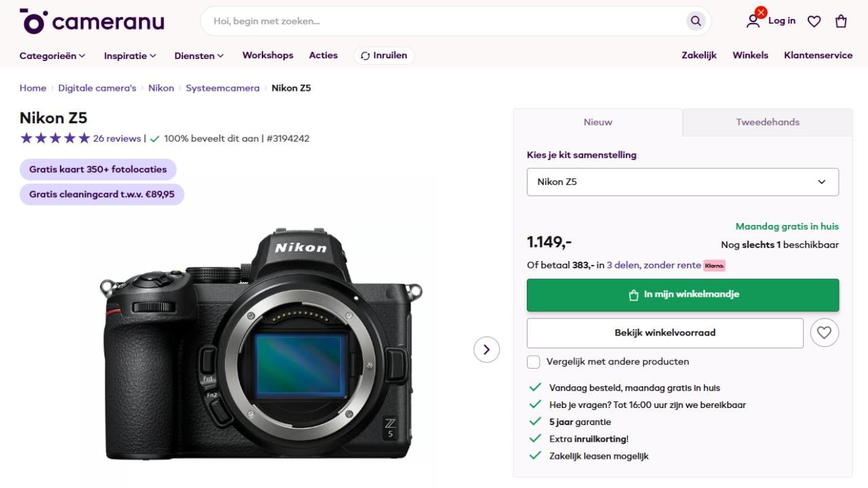The height and width of the screenshot is (488, 868).
Task: Add Nikon Z5 to favorites heart button
Action: pos(825,333)
